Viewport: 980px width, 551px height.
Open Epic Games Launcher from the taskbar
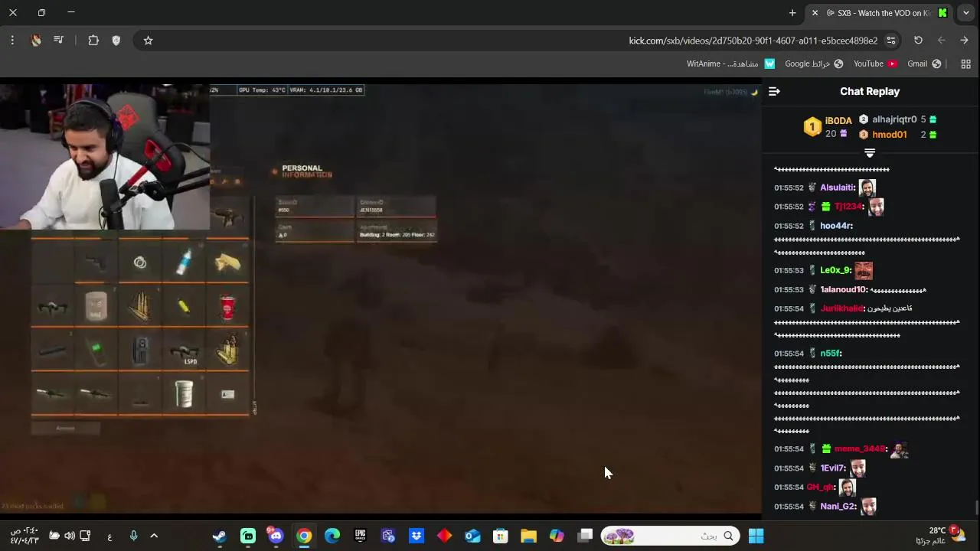click(x=360, y=536)
